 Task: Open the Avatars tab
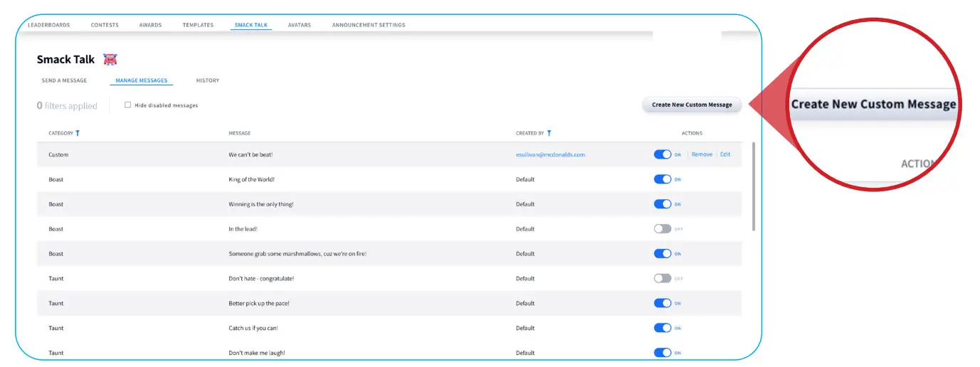300,25
